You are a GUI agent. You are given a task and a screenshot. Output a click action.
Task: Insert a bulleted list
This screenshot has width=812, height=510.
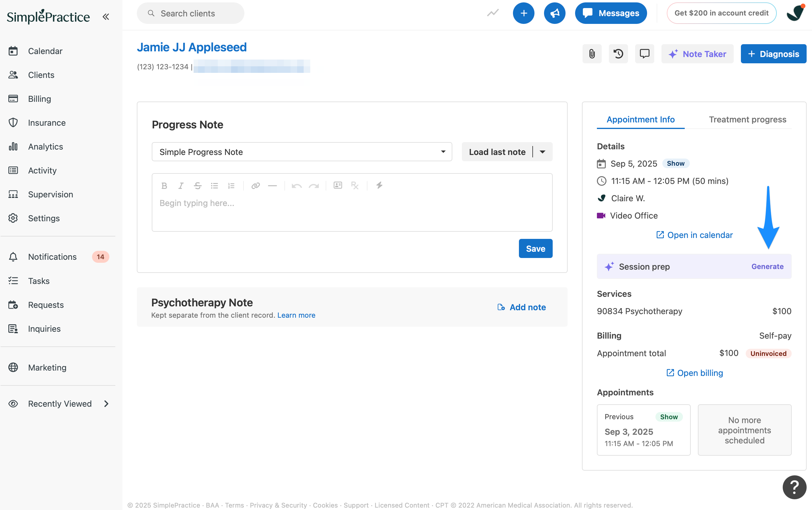215,185
